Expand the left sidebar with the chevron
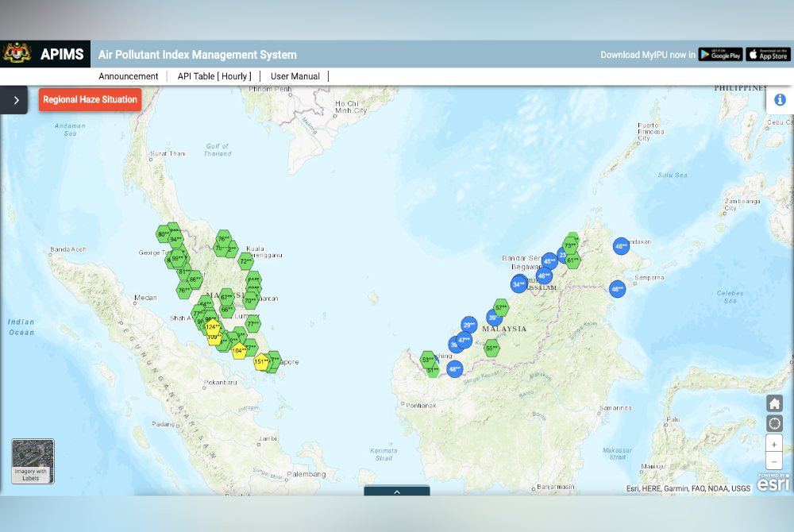 tap(14, 100)
